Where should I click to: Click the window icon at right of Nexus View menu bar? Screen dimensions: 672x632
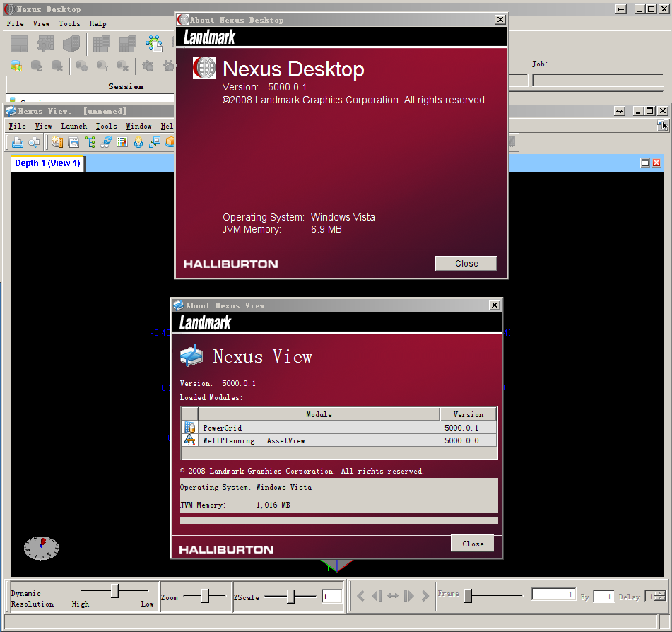pos(663,125)
